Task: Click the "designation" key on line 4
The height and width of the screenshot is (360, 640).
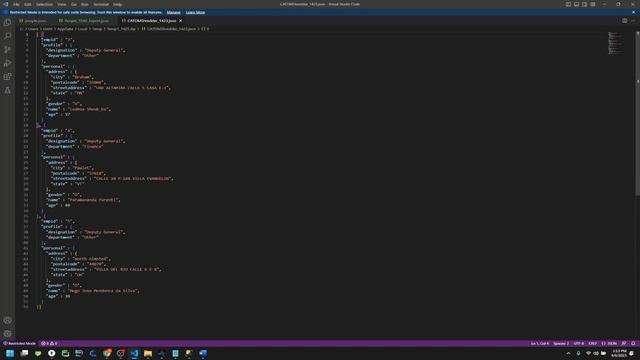Action: coord(62,50)
